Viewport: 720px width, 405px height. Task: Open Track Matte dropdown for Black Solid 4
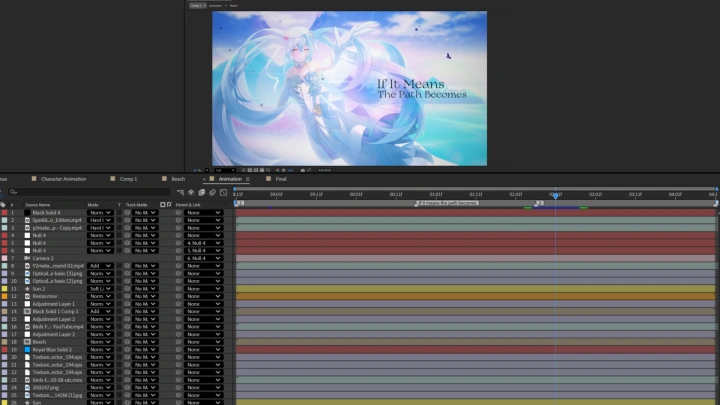tap(145, 212)
